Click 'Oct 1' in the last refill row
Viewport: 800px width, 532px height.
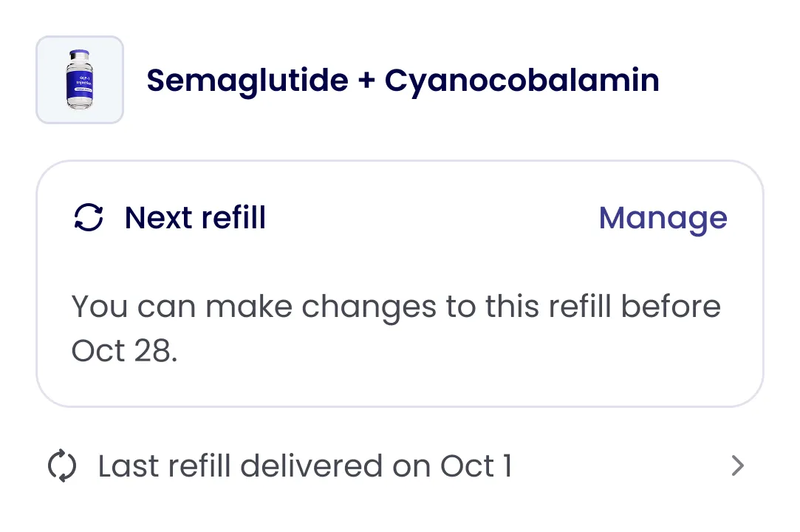(476, 466)
